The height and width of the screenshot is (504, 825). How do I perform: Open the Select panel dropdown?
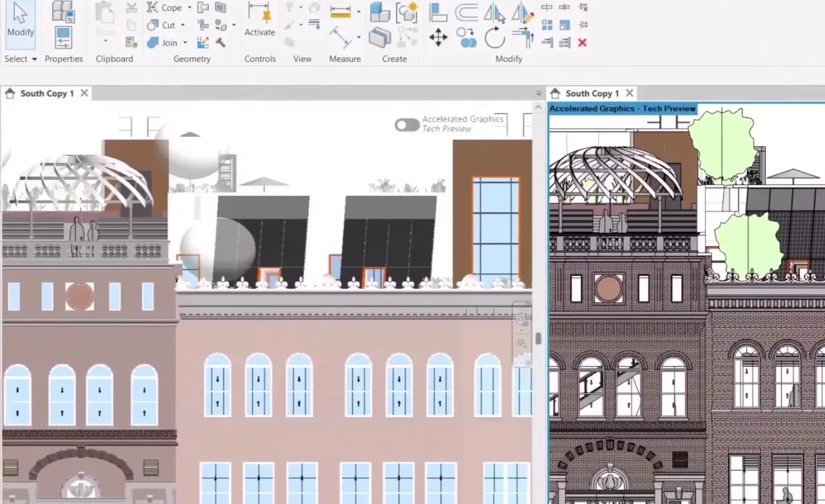point(33,59)
